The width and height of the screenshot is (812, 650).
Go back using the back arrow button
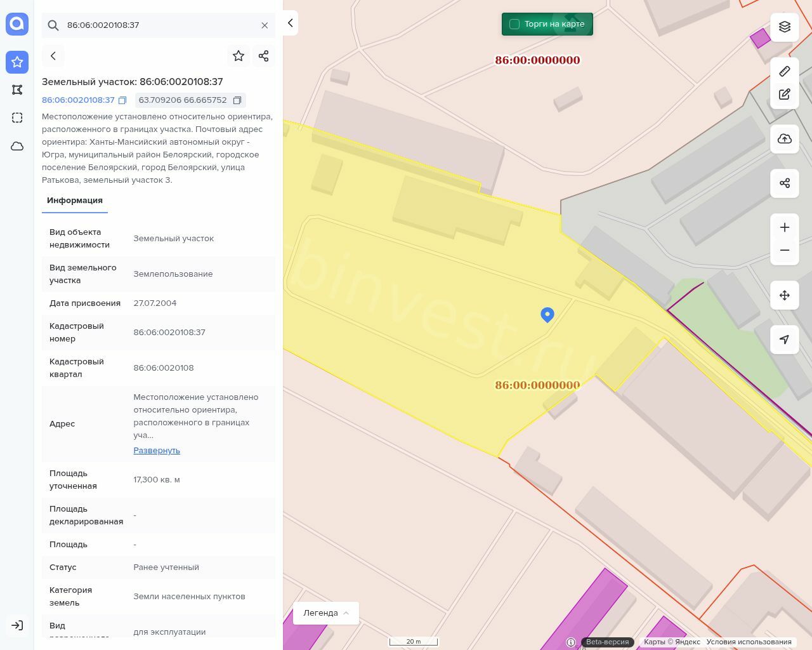53,56
